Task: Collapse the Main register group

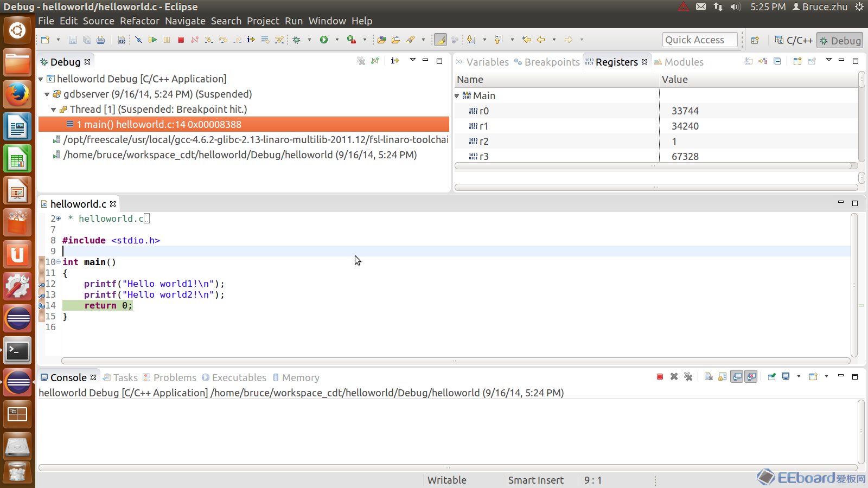Action: (x=457, y=96)
